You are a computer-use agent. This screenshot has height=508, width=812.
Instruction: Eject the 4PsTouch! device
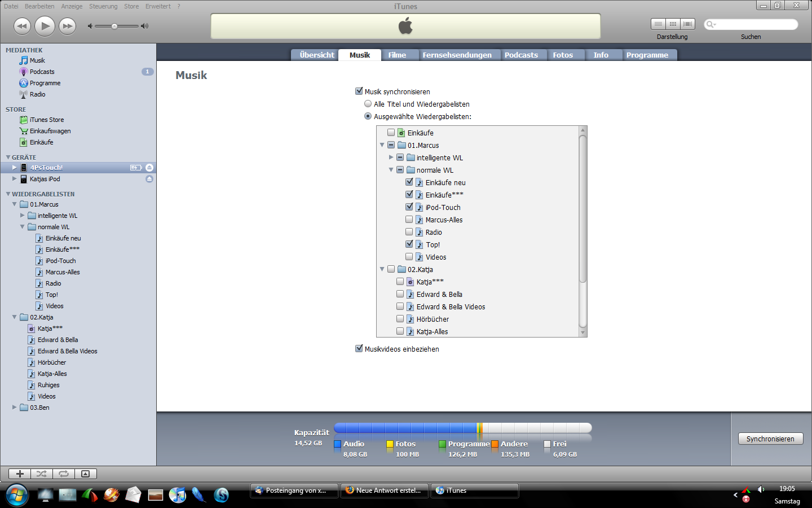tap(149, 168)
